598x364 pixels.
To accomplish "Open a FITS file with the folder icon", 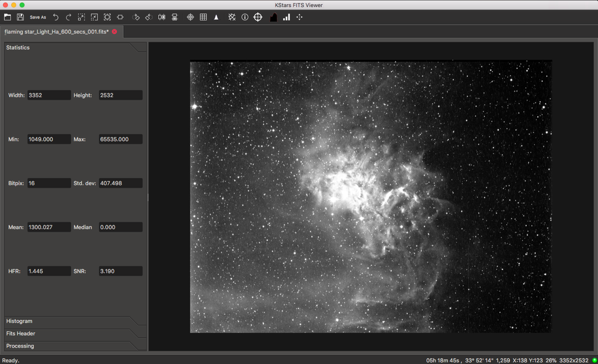I will pos(7,17).
